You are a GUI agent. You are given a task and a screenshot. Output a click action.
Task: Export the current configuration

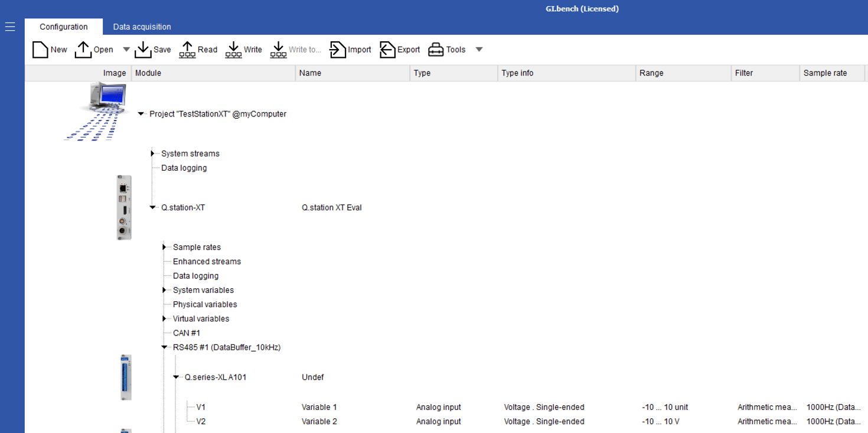tap(387, 49)
